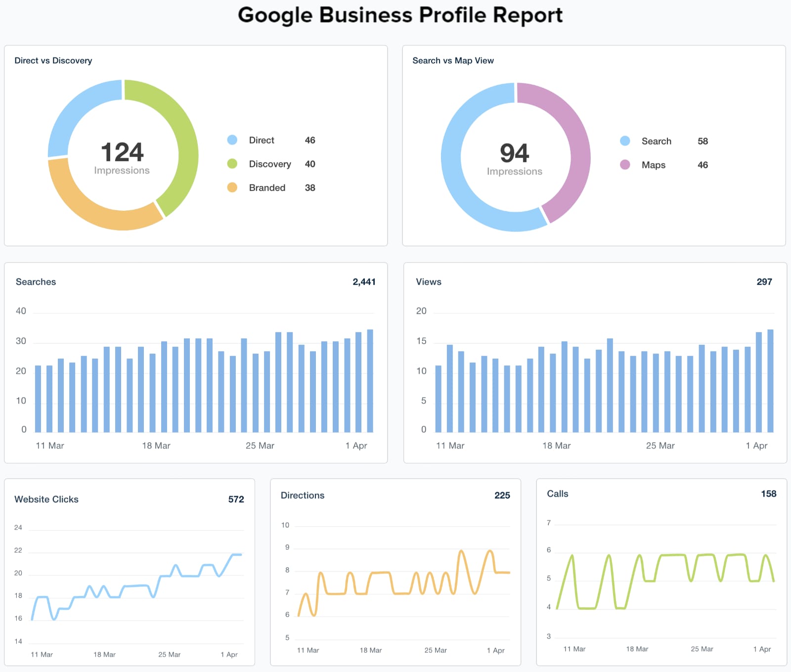Click the Direct vs Discovery card title

[x=53, y=60]
